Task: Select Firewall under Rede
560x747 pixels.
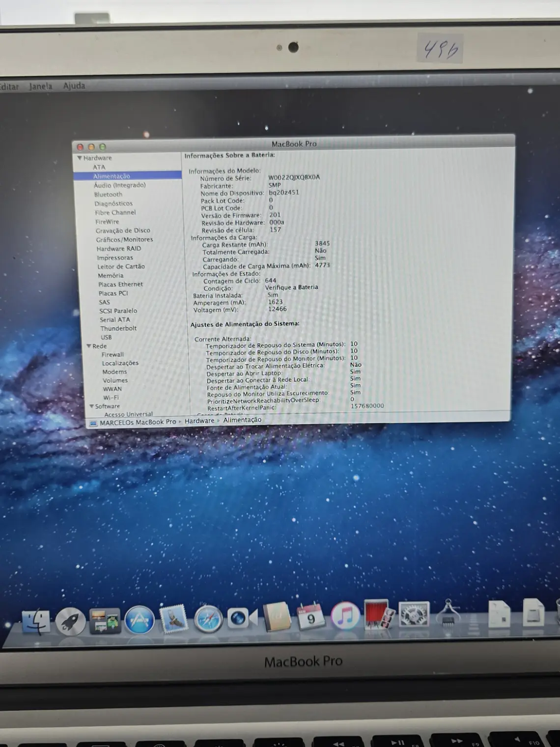Action: (112, 355)
